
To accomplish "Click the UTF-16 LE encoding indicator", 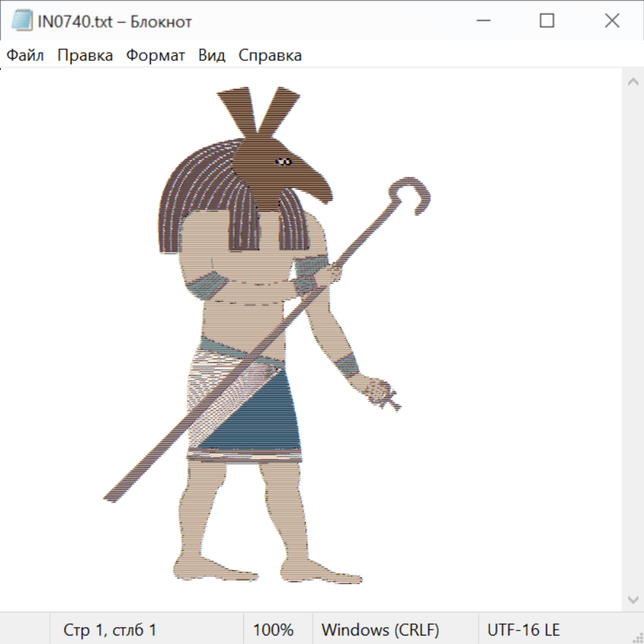I will [523, 630].
